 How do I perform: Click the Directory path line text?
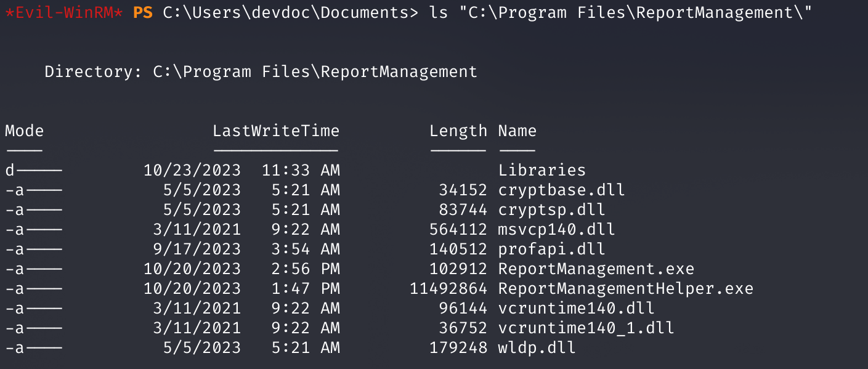pos(261,71)
